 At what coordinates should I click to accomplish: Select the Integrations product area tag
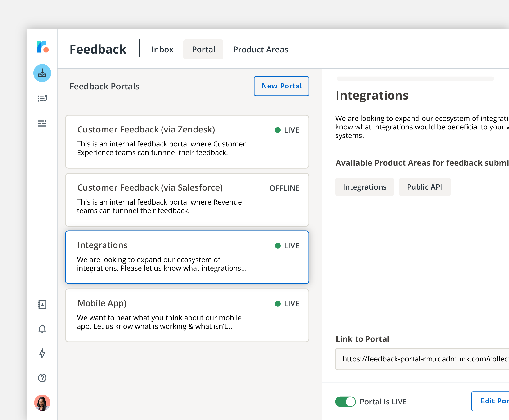pos(365,187)
